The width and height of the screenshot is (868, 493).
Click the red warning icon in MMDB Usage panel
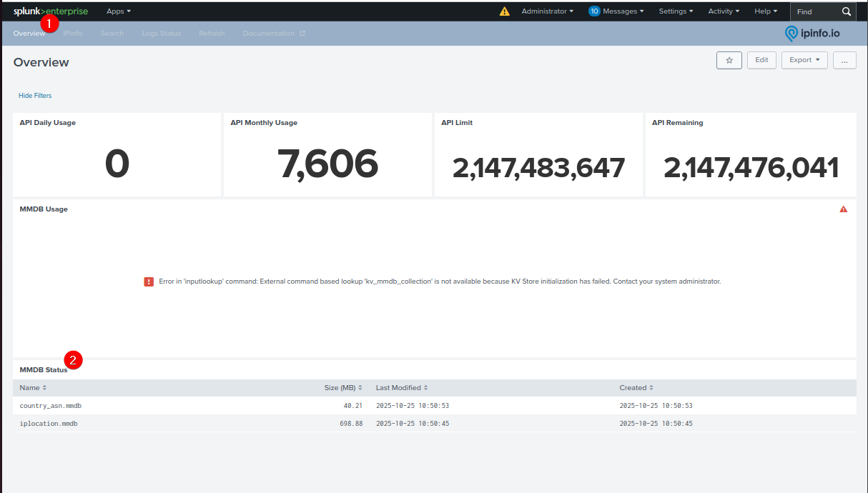pyautogui.click(x=844, y=209)
